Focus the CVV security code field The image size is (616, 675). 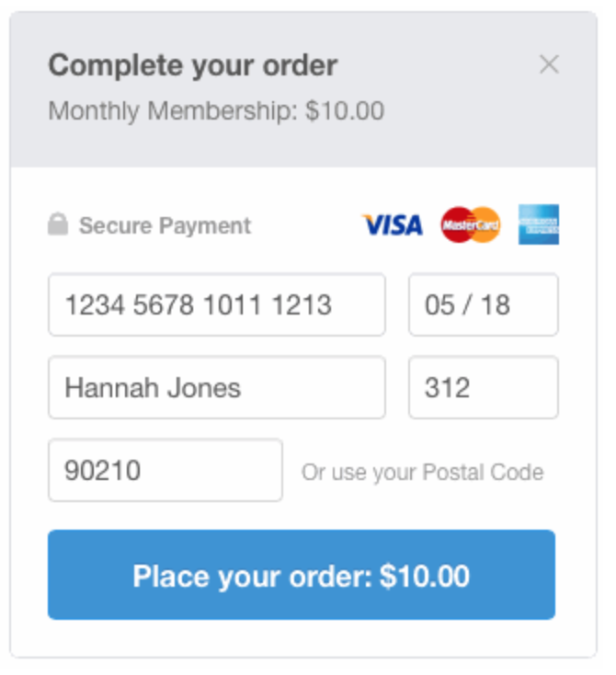(x=483, y=387)
